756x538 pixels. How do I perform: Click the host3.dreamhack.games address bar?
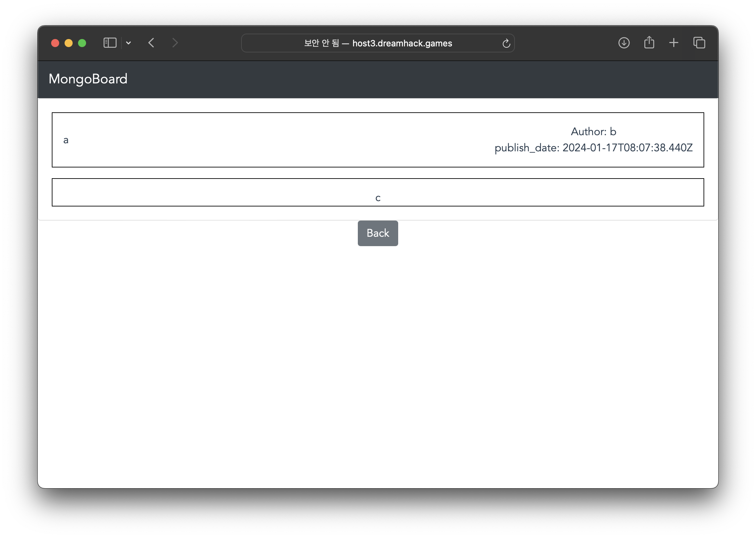coord(378,43)
